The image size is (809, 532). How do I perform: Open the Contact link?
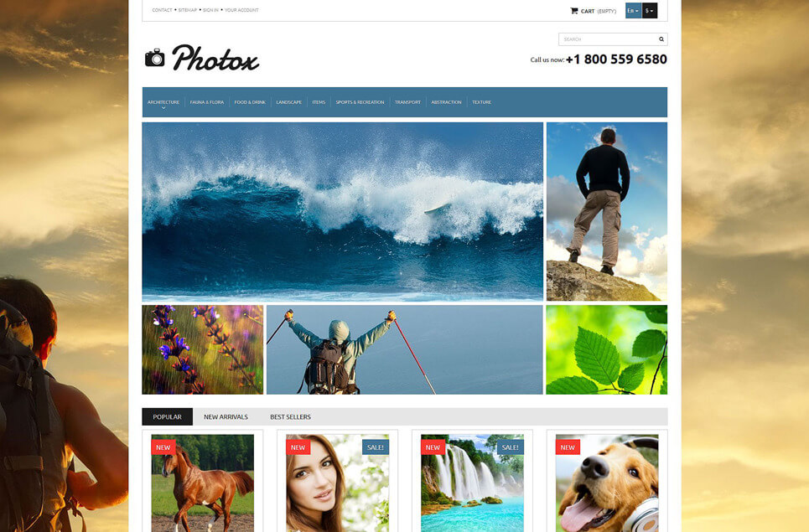click(162, 10)
